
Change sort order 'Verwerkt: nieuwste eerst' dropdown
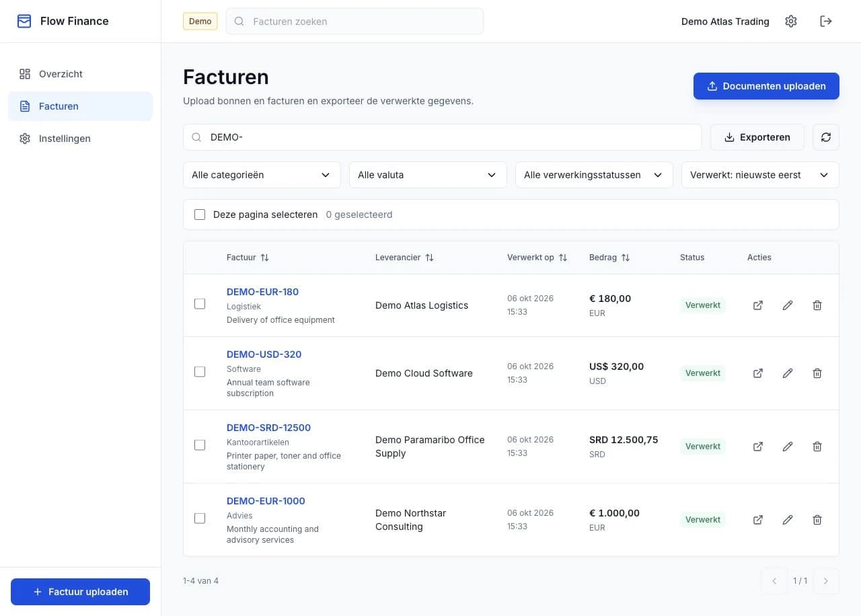point(760,175)
